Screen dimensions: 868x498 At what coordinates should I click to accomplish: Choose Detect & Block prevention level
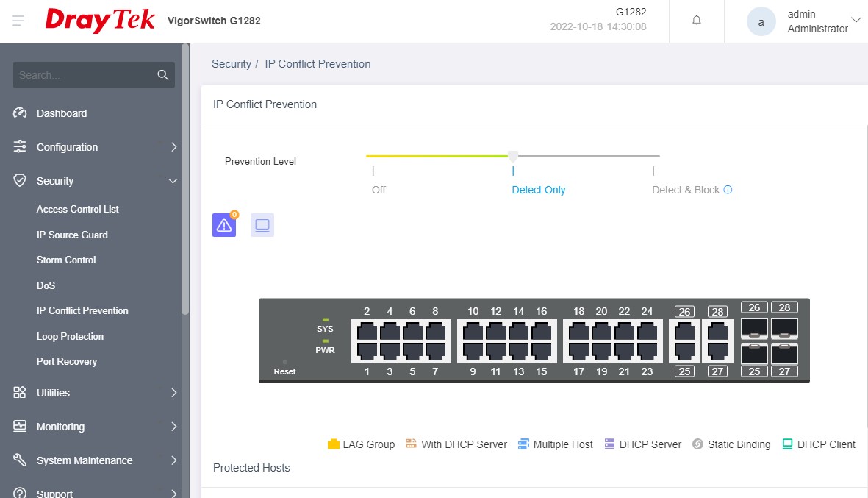pyautogui.click(x=685, y=190)
